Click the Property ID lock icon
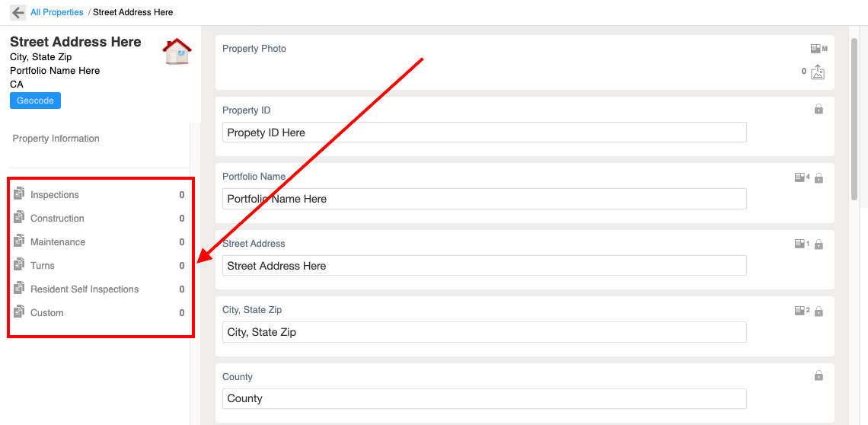The height and width of the screenshot is (425, 868). 819,109
